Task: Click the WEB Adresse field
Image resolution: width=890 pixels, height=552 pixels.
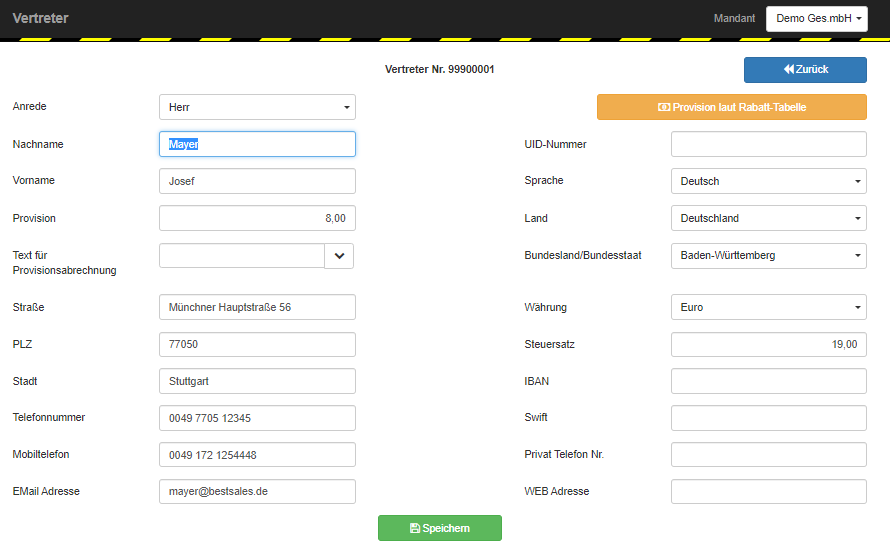Action: tap(769, 491)
